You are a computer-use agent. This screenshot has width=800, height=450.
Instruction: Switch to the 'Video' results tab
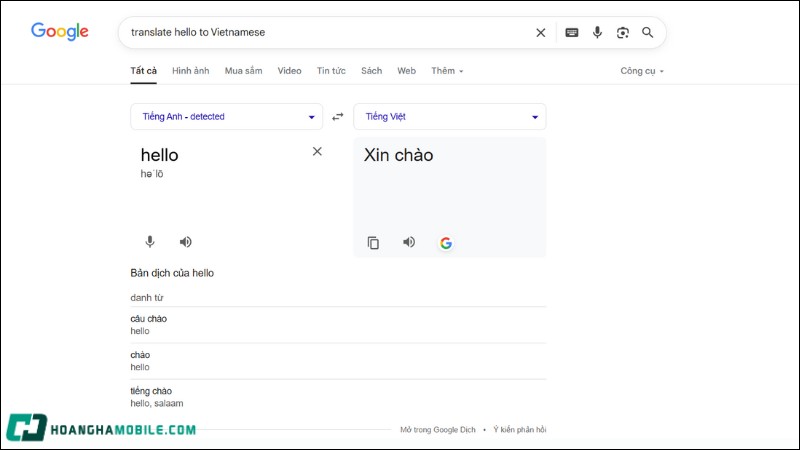tap(290, 71)
